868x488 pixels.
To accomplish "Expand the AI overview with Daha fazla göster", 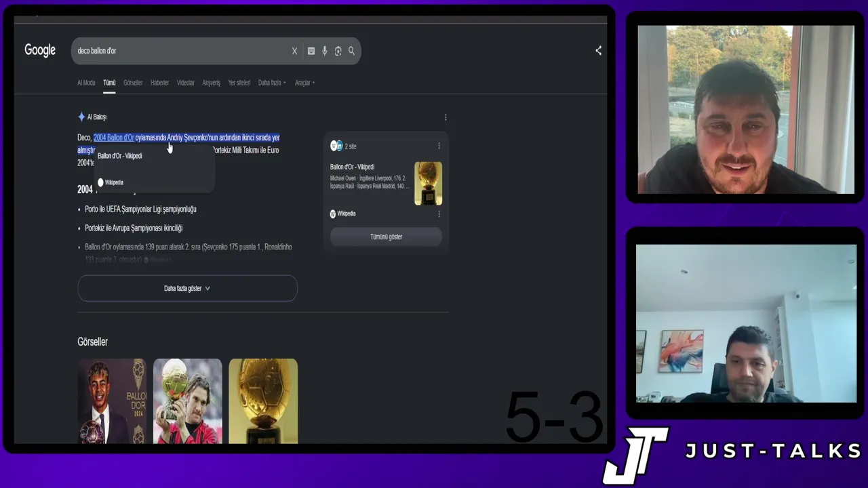I will pos(187,288).
